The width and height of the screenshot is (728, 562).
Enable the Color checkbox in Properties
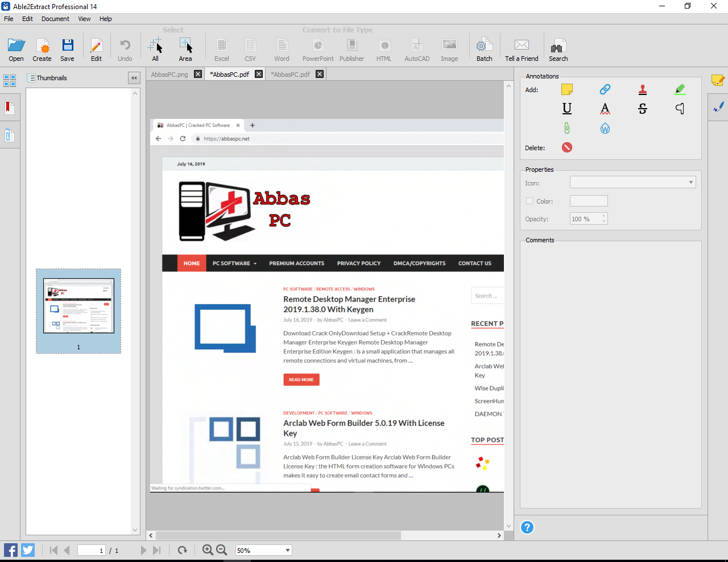coord(530,201)
